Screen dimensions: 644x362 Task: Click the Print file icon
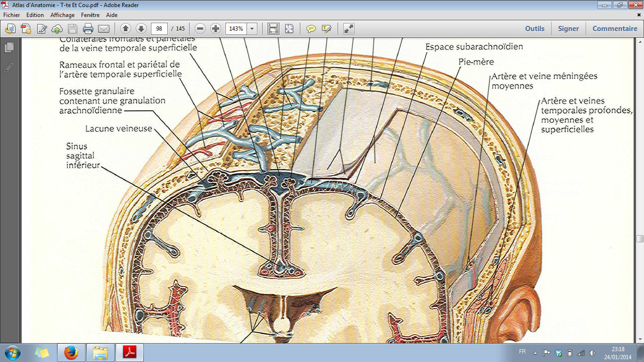[x=88, y=29]
